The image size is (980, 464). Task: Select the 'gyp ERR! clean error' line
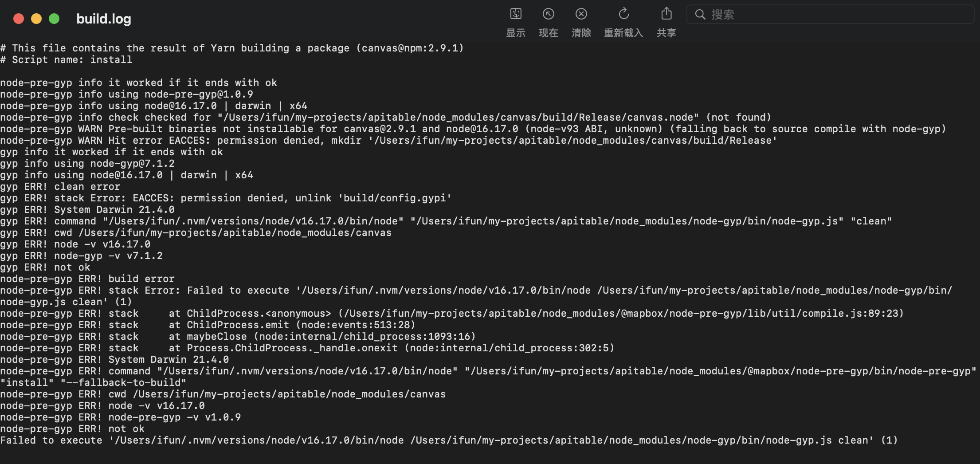pyautogui.click(x=60, y=186)
